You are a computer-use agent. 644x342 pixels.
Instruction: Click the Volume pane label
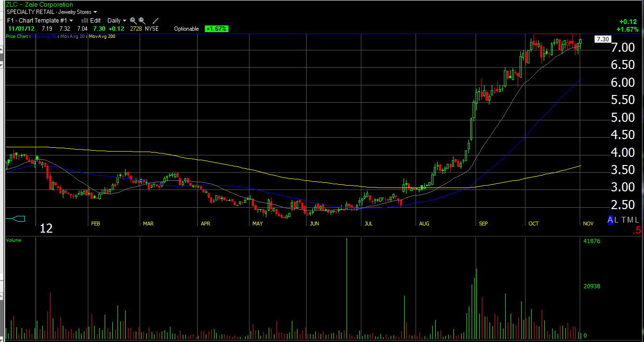(x=13, y=240)
